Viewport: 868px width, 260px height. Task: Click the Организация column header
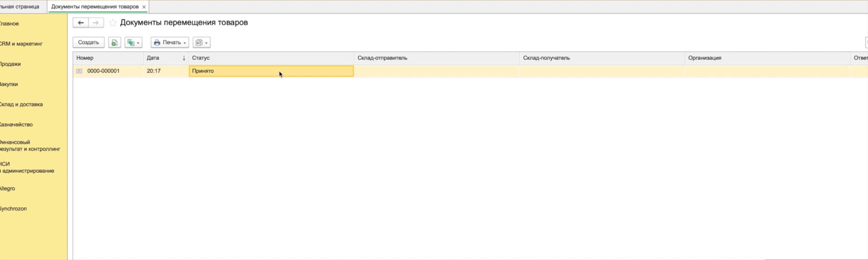tap(767, 58)
